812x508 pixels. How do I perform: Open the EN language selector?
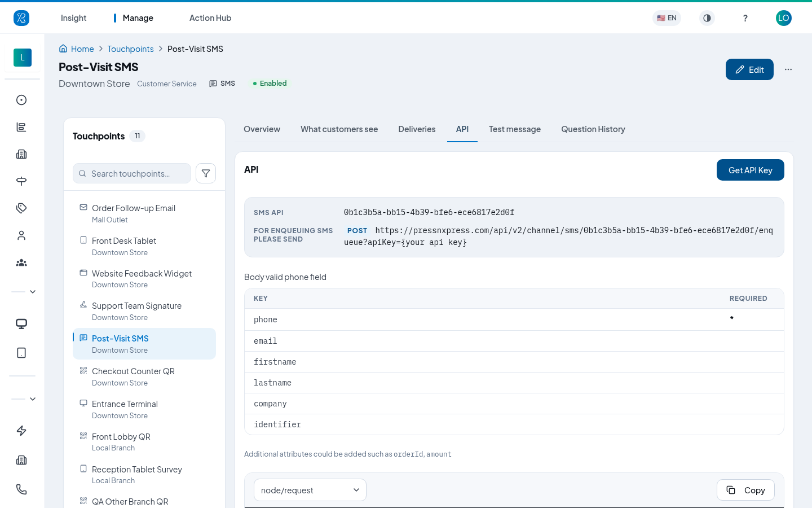tap(667, 18)
